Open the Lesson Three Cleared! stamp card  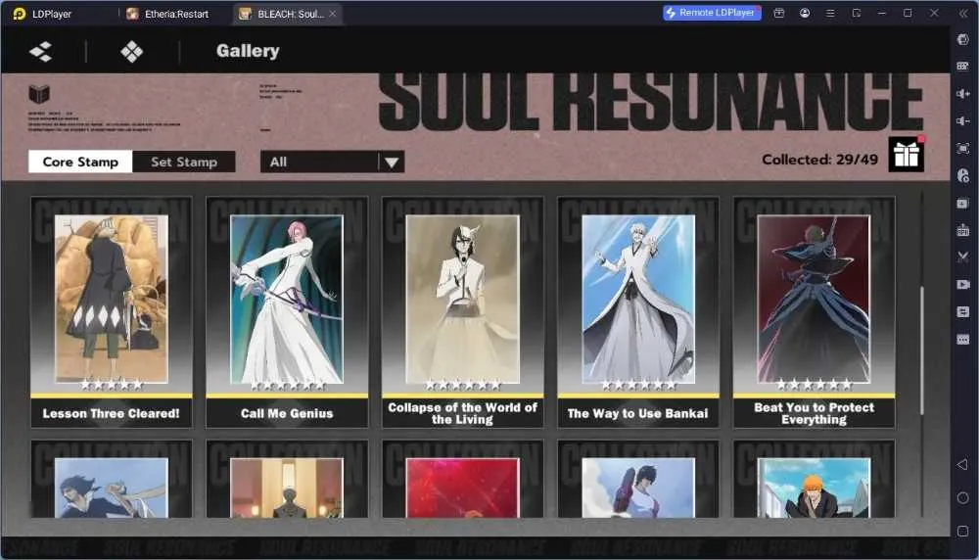pyautogui.click(x=112, y=312)
